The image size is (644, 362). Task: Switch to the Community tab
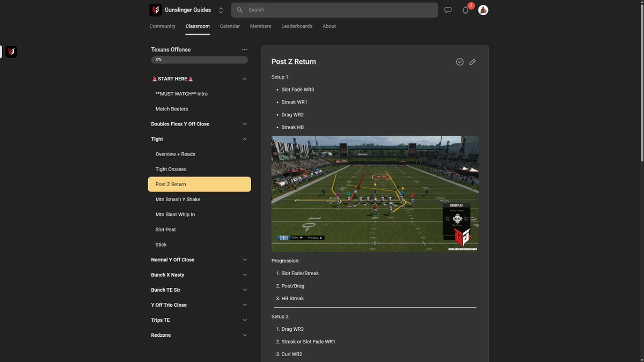[x=163, y=26]
